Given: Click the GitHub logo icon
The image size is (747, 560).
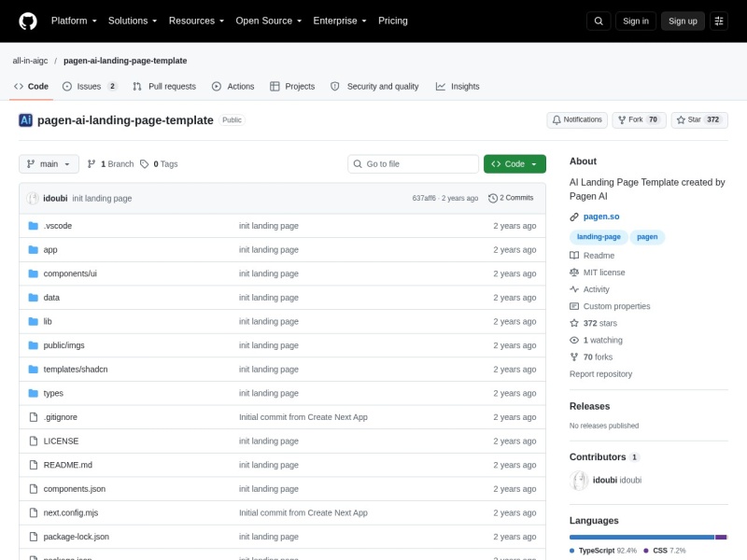Looking at the screenshot, I should [28, 21].
